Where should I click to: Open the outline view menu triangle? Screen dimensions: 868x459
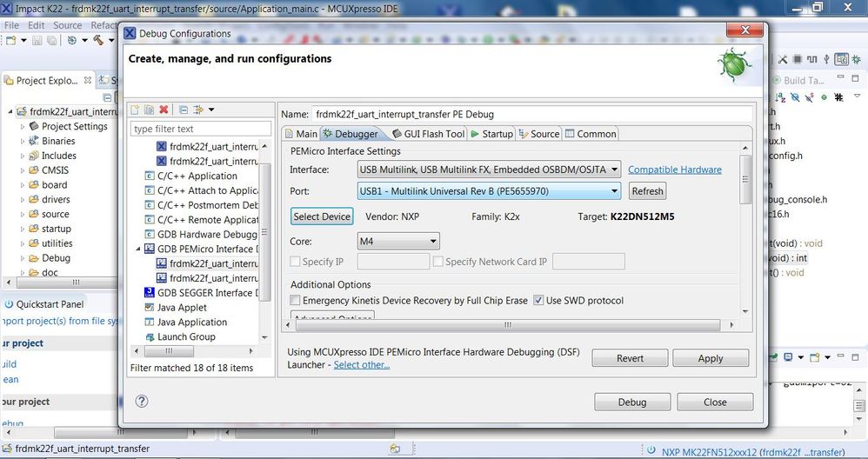857,96
